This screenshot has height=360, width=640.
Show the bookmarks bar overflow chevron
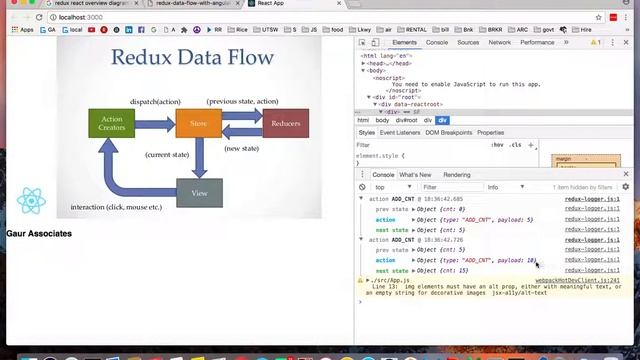(x=627, y=30)
